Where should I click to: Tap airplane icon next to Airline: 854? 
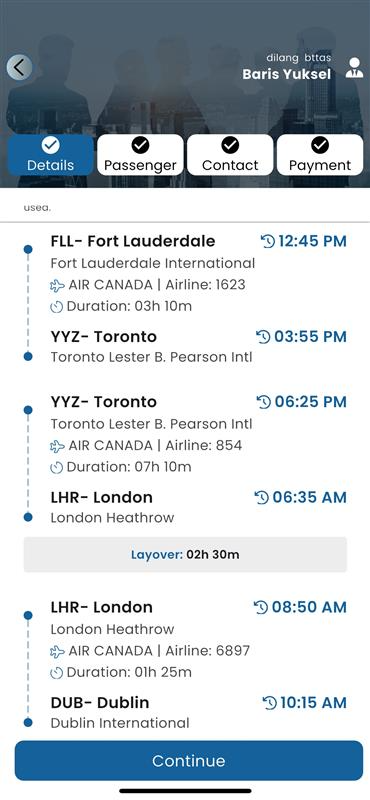[57, 446]
